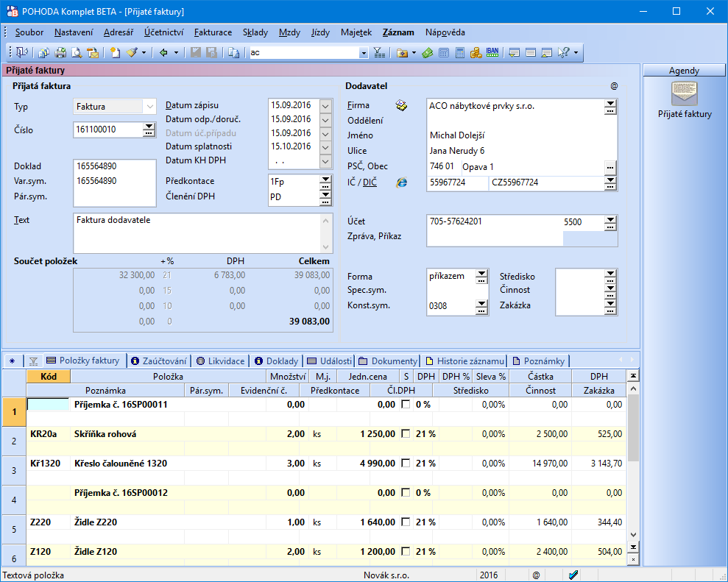Open Datum zápisu date dropdown

(325, 106)
